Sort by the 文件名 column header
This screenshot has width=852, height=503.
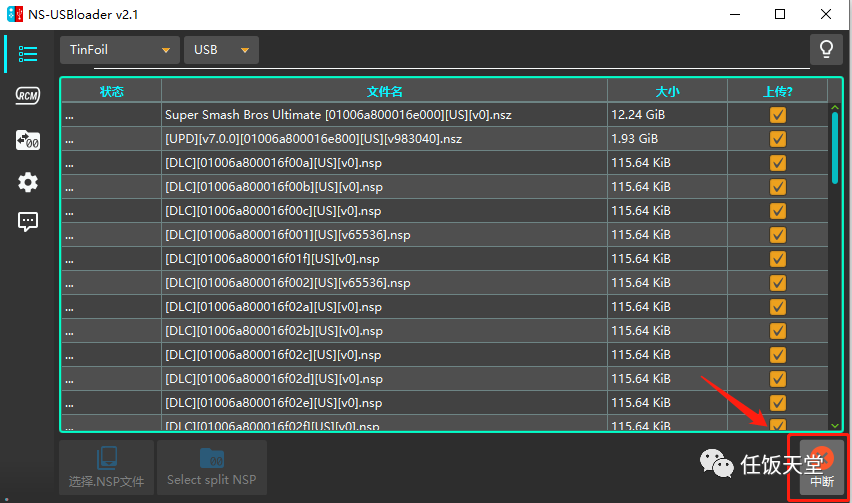pyautogui.click(x=384, y=91)
